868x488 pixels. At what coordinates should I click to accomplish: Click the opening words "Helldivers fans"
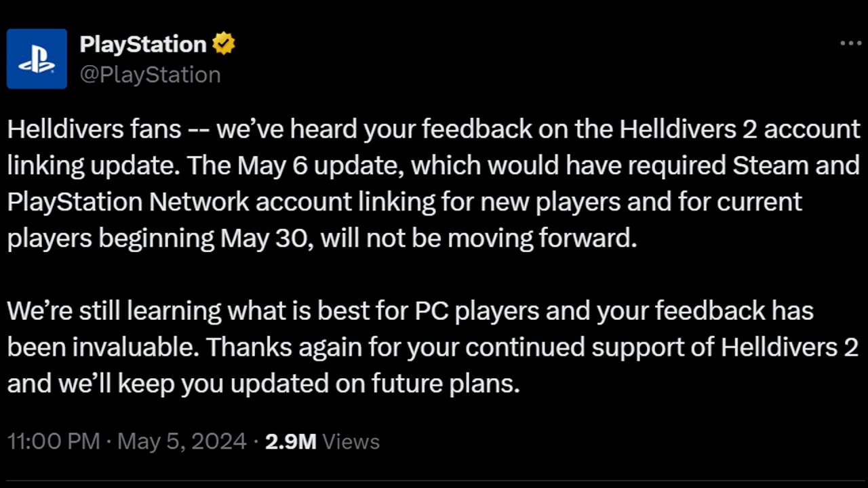point(94,129)
